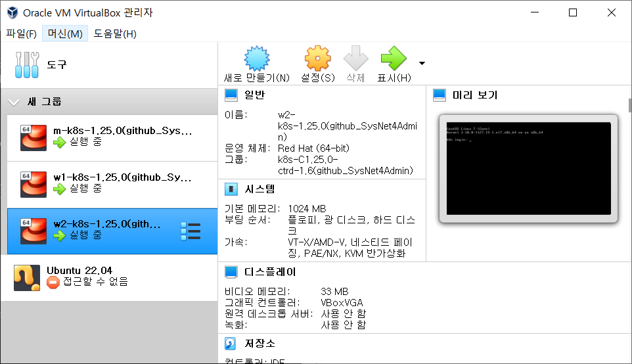
Task: Click the Red Hat (64-bit) OS value
Action: tap(313, 148)
